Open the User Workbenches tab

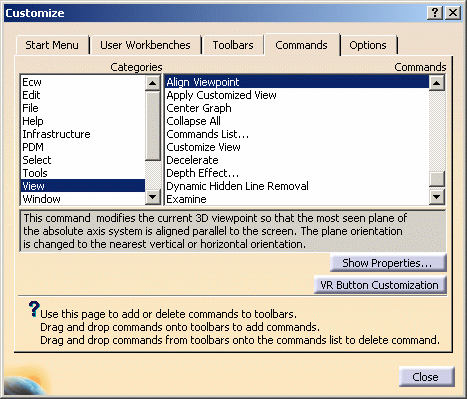click(145, 45)
